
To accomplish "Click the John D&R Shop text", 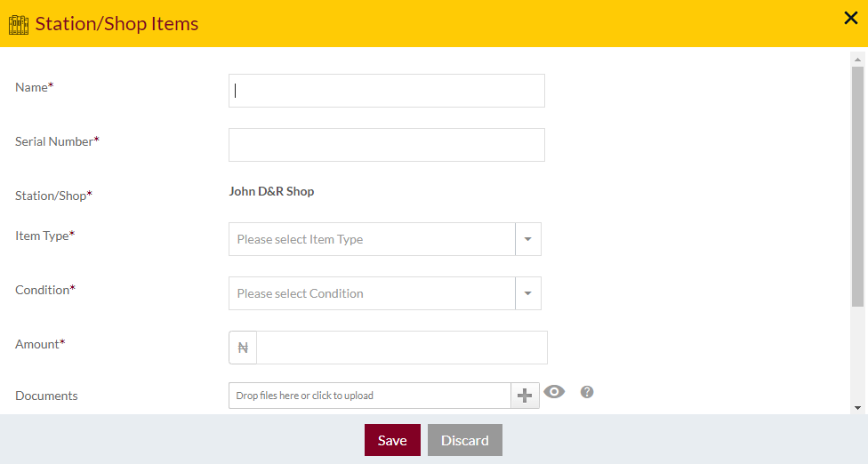I will click(271, 191).
